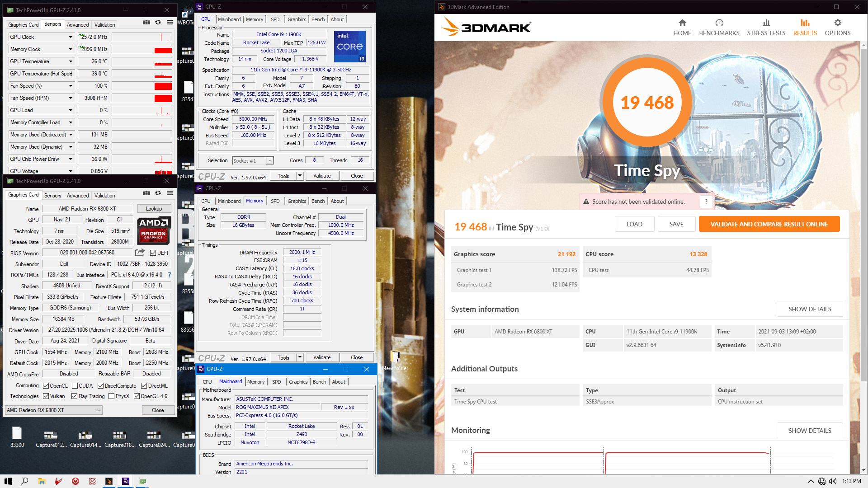Open the Validation tab in the GPU-Z Graphics Card window
The width and height of the screenshot is (868, 488).
click(104, 196)
